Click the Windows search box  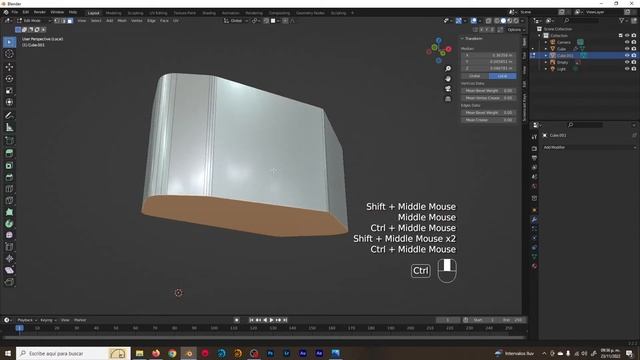coord(73,353)
